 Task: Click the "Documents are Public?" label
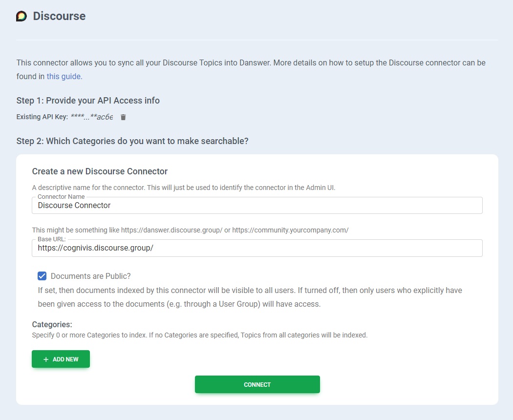coord(91,276)
